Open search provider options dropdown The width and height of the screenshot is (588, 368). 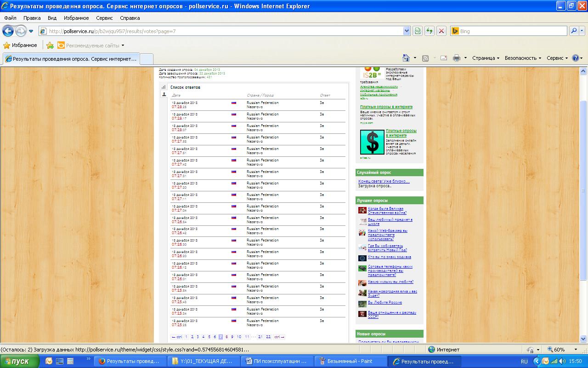(x=582, y=31)
